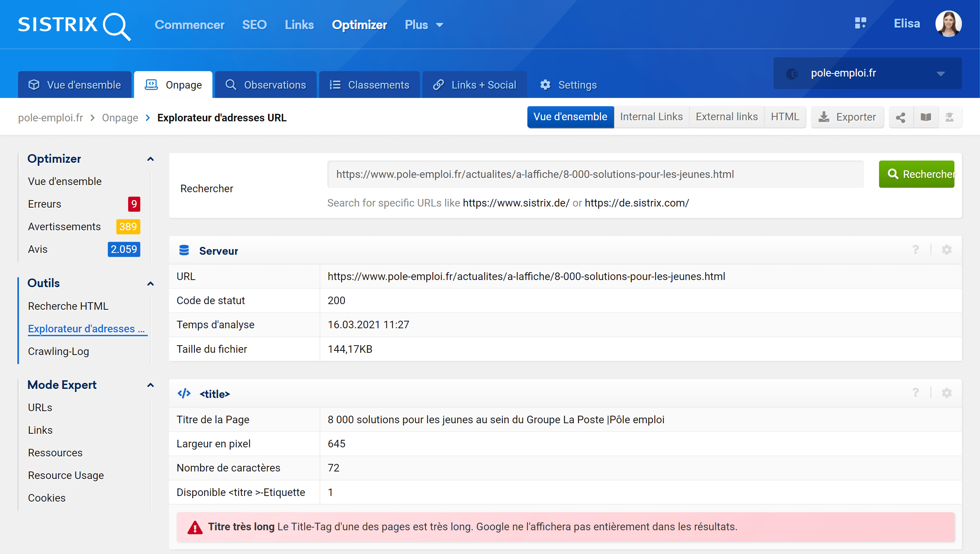This screenshot has width=980, height=554.
Task: Click the SISTRIX logo
Action: click(74, 26)
